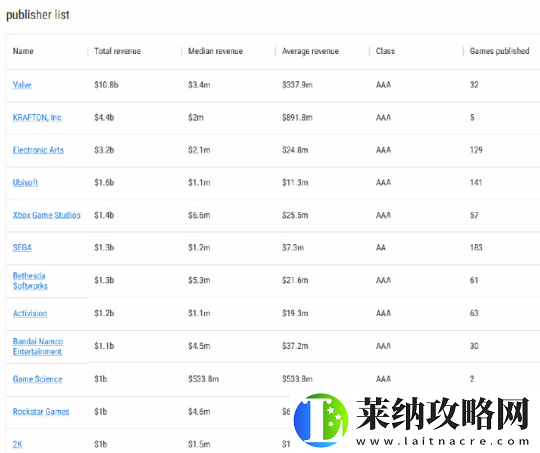Select Bethesda's games published count 61
This screenshot has width=540, height=453.
click(474, 280)
